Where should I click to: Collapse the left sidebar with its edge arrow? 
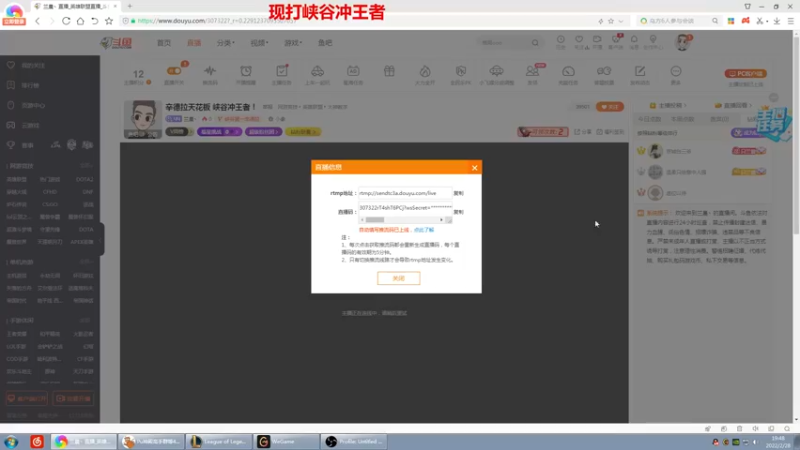pos(101,239)
